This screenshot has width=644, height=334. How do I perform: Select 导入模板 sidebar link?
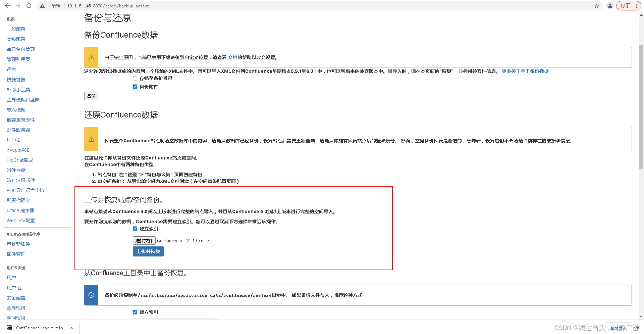[16, 110]
